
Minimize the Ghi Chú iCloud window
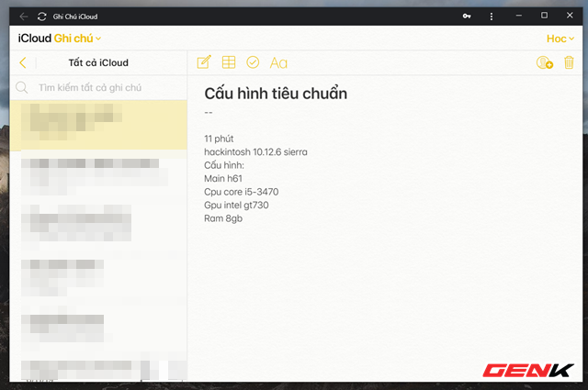pos(518,16)
